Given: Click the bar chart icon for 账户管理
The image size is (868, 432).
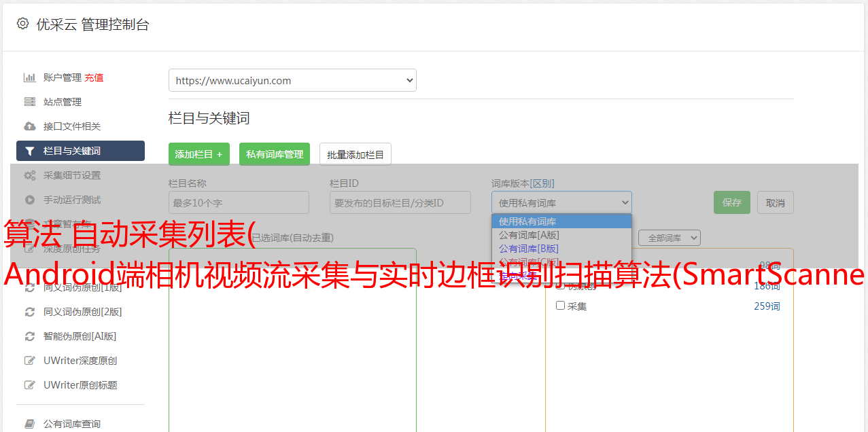Looking at the screenshot, I should click(x=29, y=77).
